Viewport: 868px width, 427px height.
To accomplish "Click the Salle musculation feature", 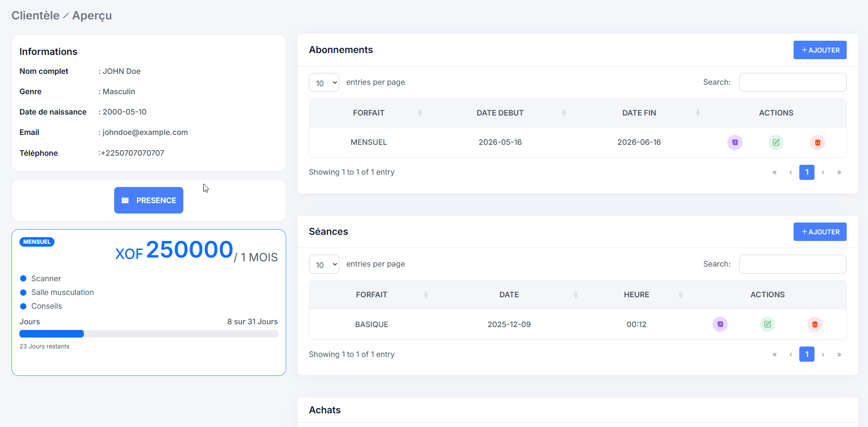I will coord(63,293).
